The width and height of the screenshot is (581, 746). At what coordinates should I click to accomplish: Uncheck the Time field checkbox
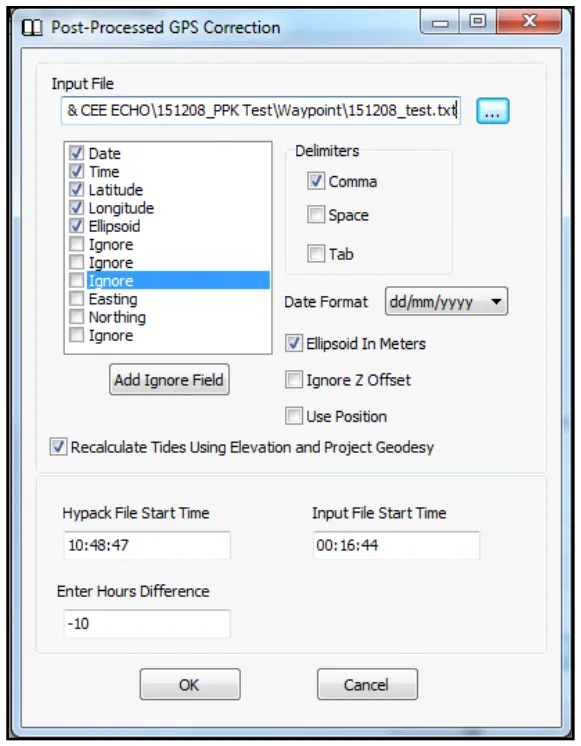point(76,171)
